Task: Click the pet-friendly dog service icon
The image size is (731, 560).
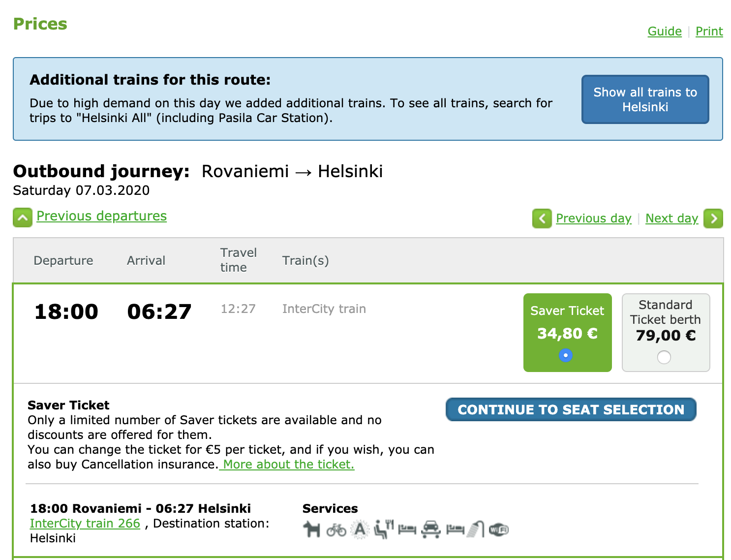Action: pos(311,529)
